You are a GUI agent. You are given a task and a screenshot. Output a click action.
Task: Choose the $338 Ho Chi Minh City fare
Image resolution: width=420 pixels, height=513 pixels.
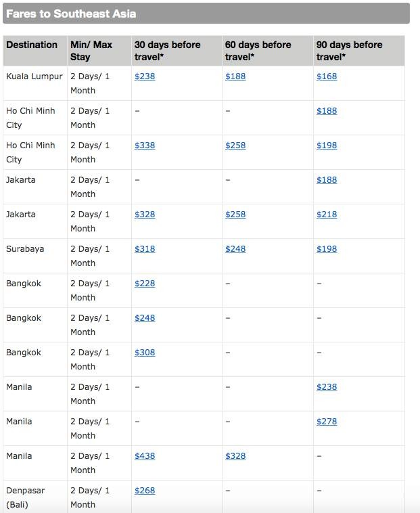coord(145,146)
